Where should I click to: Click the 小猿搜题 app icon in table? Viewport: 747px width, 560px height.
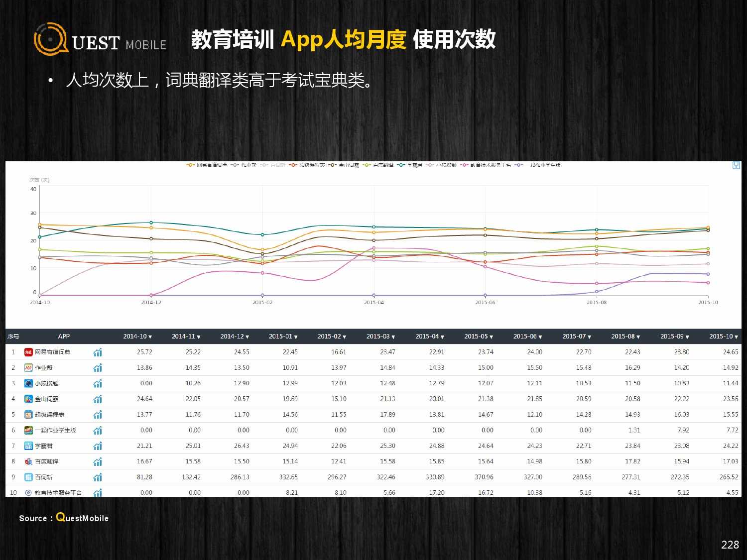click(28, 383)
